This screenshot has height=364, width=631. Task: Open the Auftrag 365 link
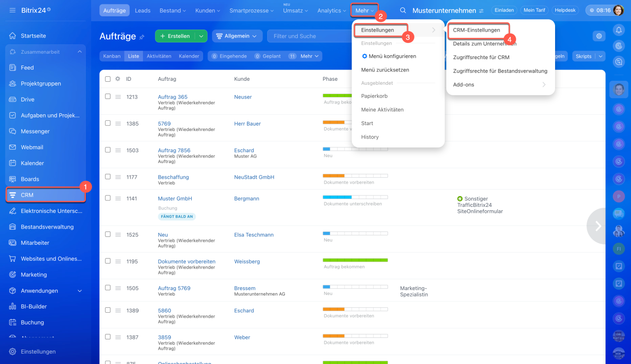[173, 97]
